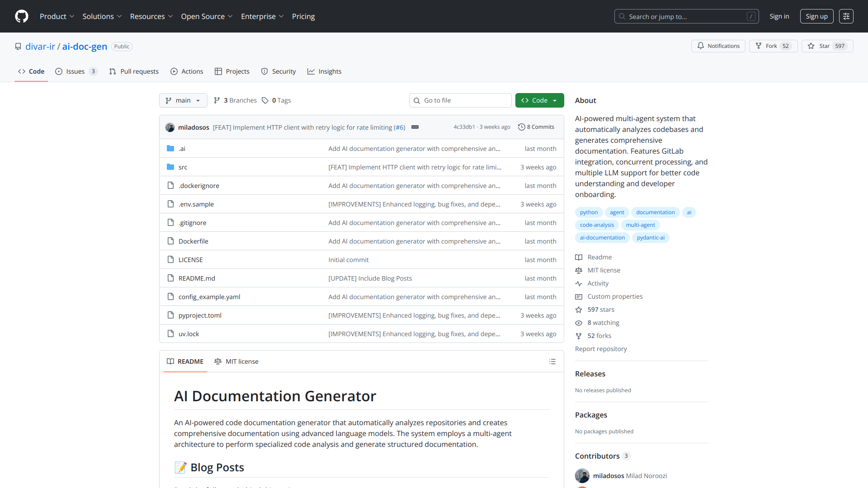Open the Insights tab
The image size is (868, 488).
(324, 71)
